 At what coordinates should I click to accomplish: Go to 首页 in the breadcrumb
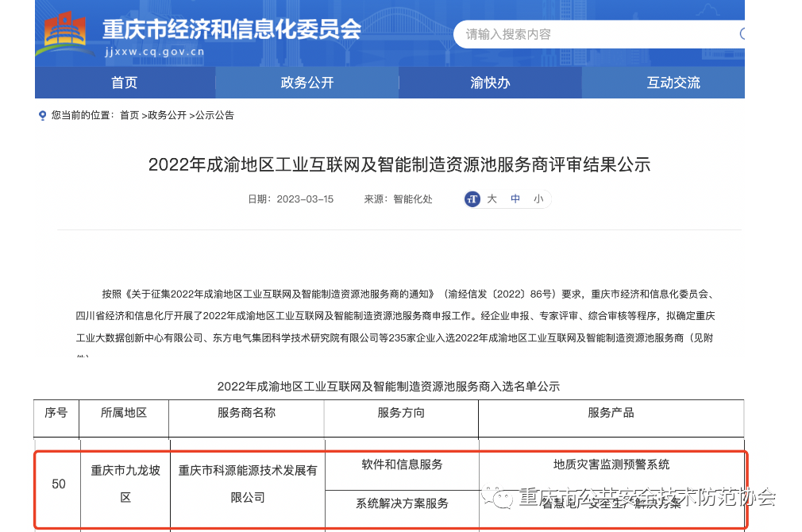coord(129,115)
